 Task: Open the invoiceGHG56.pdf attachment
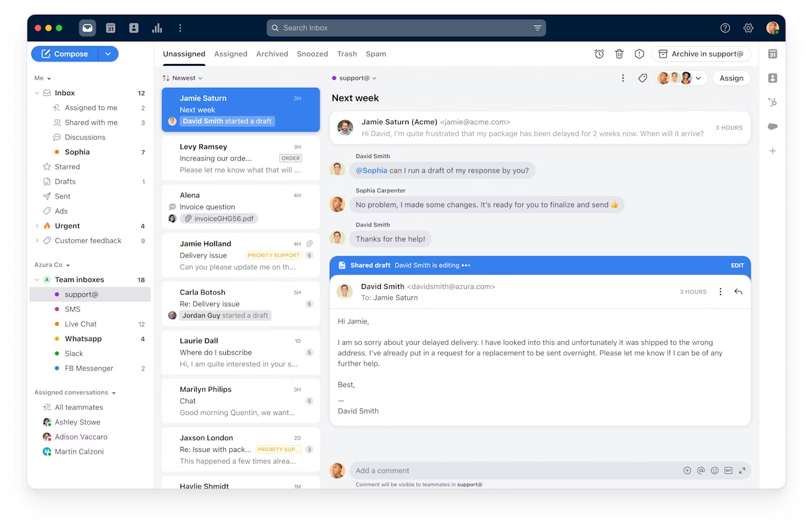(x=219, y=218)
